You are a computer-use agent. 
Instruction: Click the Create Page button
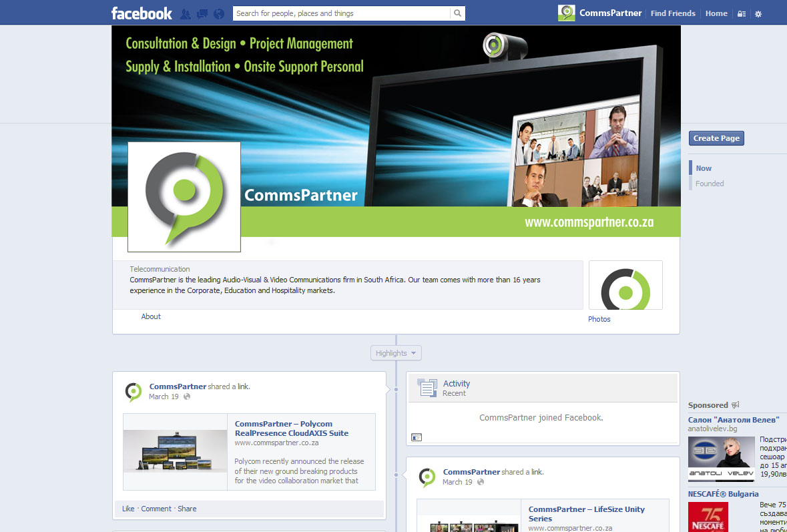point(716,138)
